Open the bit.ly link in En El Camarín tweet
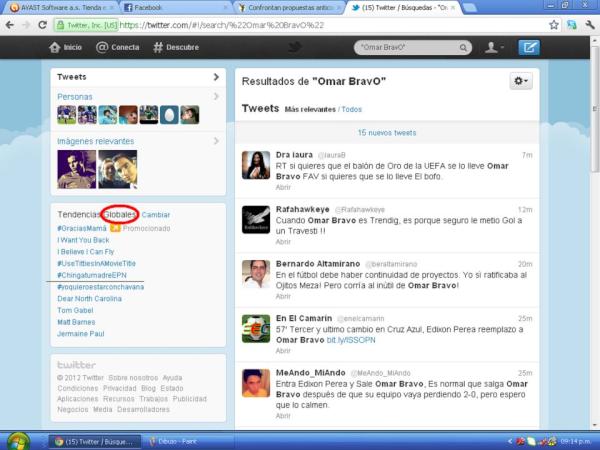 [351, 340]
